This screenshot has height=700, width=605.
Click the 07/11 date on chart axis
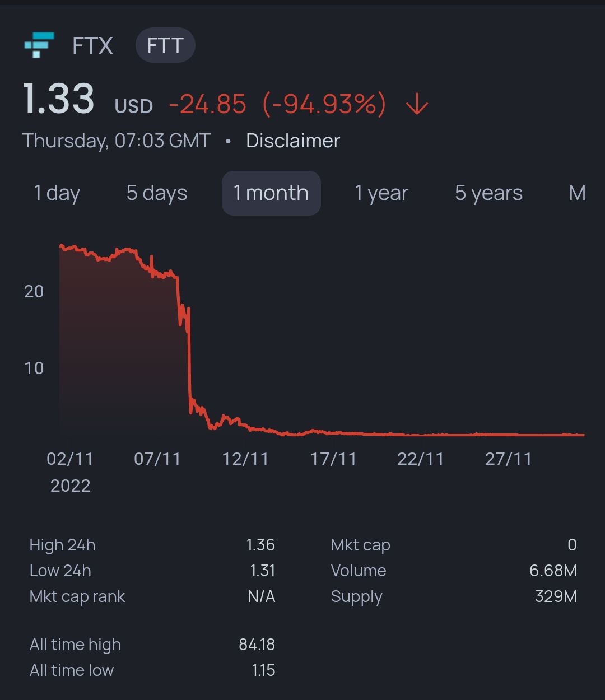tap(157, 459)
